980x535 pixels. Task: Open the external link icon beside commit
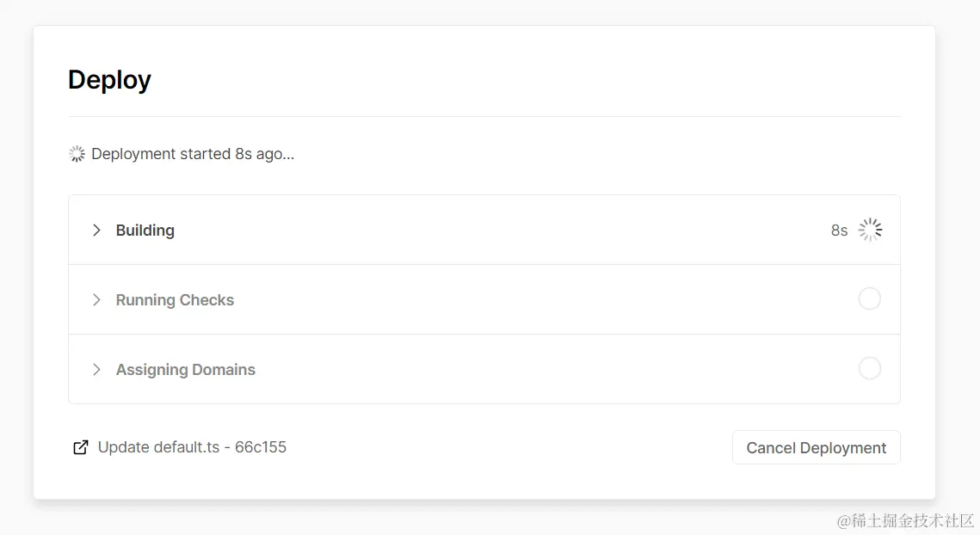(x=81, y=447)
